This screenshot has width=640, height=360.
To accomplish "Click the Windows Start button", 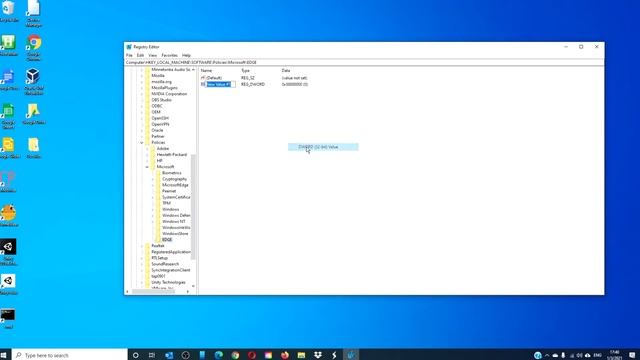I will click(x=4, y=355).
